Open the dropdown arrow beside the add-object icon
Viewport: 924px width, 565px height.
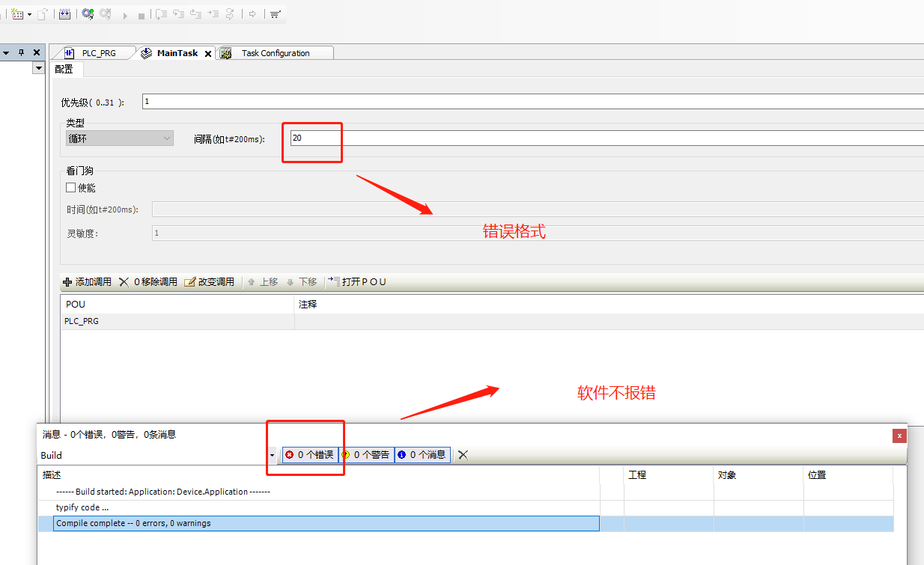click(29, 14)
